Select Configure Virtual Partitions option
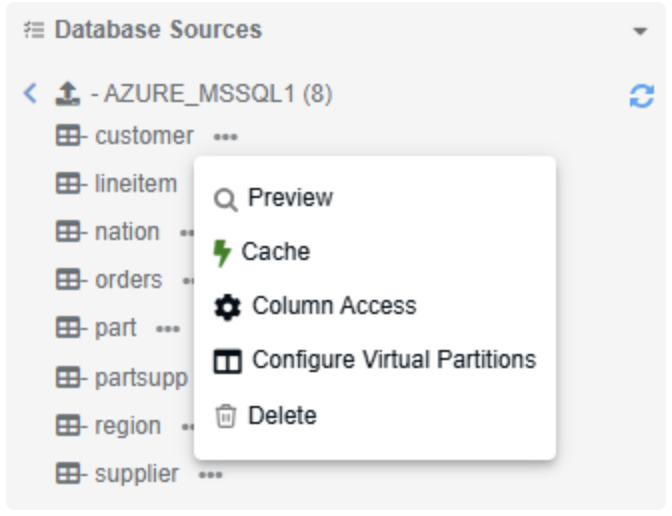This screenshot has width=672, height=516. [x=394, y=360]
